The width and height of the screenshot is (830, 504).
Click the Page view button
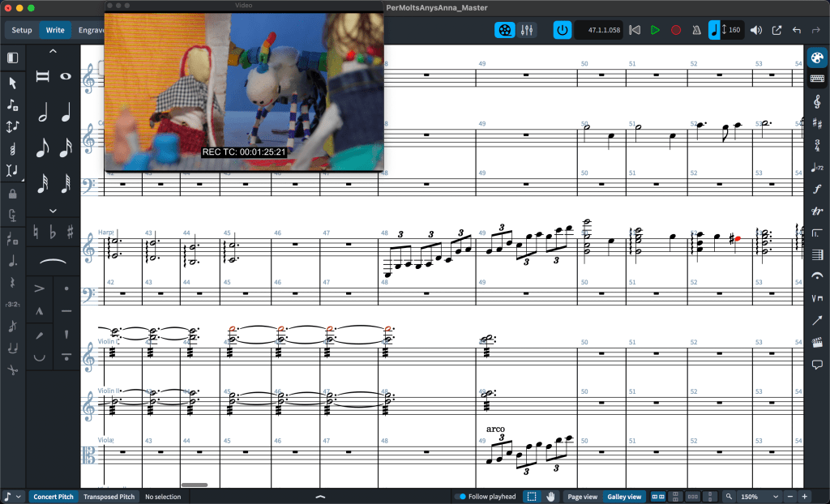coord(582,496)
